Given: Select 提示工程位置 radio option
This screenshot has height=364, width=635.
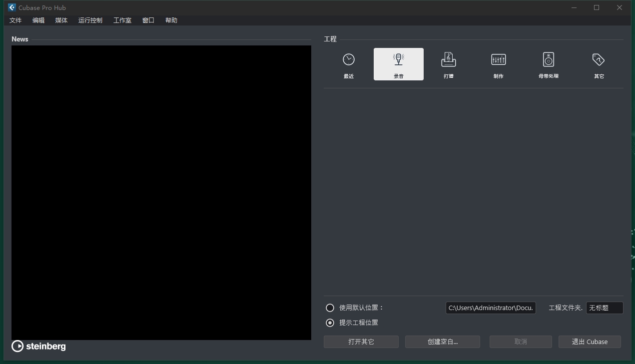Looking at the screenshot, I should pos(330,323).
